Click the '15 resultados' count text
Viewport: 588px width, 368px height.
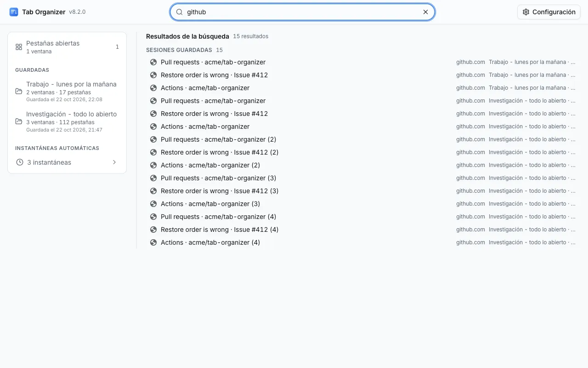click(x=251, y=36)
